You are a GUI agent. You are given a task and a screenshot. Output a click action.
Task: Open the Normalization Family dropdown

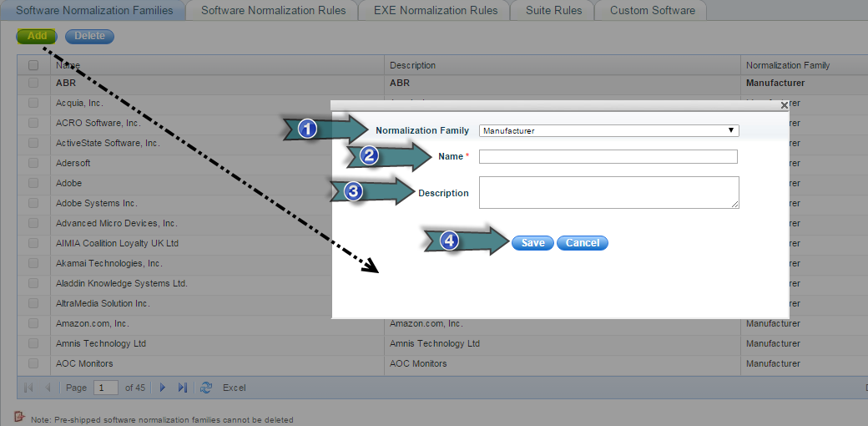point(608,130)
